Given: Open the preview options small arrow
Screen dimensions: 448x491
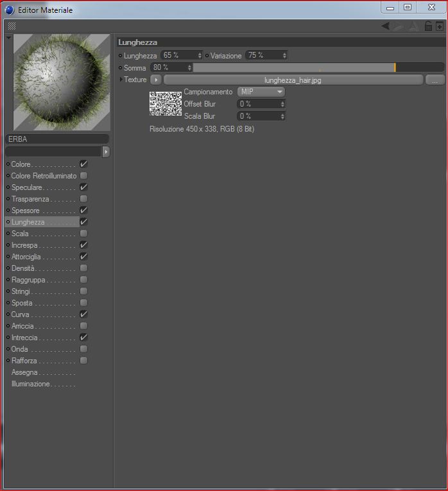Looking at the screenshot, I should point(8,38).
